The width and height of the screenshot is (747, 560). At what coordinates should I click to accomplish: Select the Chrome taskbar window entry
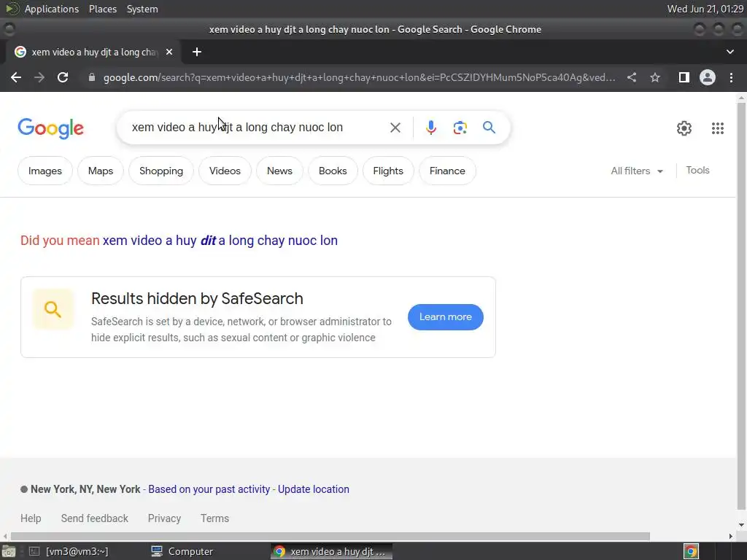pyautogui.click(x=332, y=551)
